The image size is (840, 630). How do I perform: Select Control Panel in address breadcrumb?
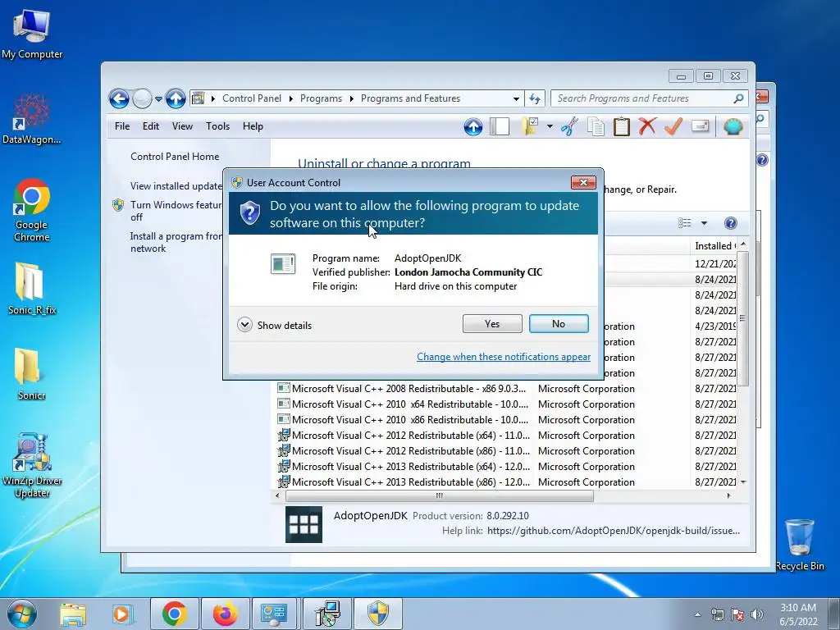click(251, 98)
